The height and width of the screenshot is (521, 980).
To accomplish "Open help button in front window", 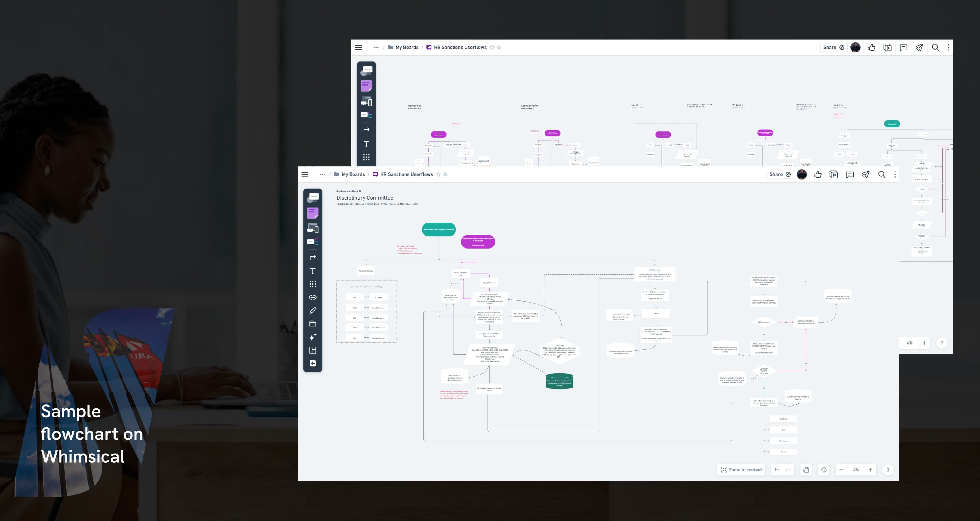I will [x=888, y=470].
